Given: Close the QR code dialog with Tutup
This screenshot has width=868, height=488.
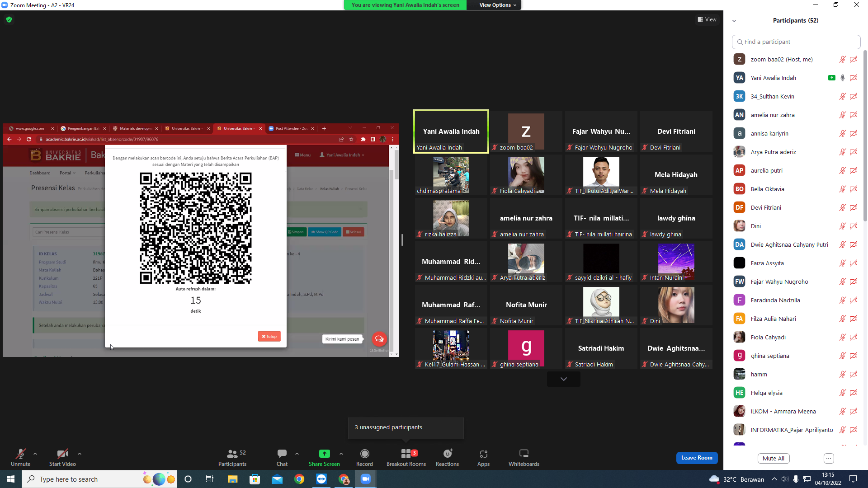Looking at the screenshot, I should 269,336.
